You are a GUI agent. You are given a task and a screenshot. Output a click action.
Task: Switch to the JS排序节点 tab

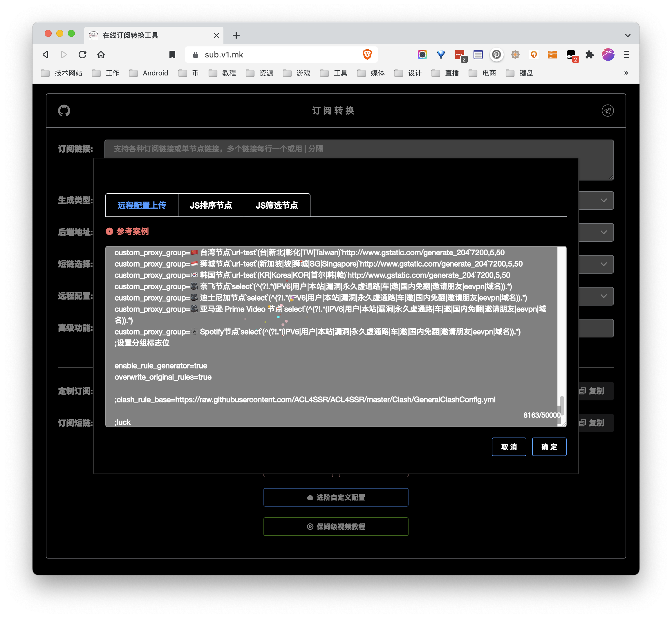[x=211, y=205]
